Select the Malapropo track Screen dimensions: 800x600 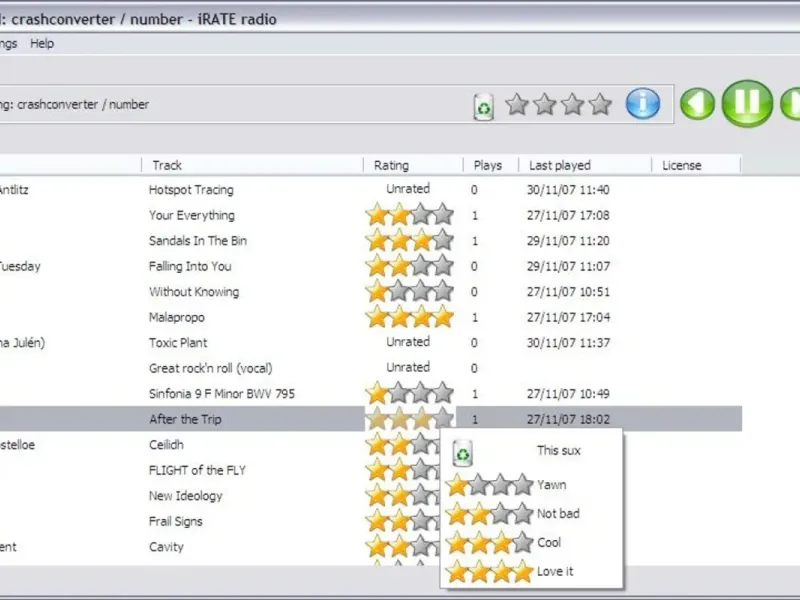[x=177, y=317]
